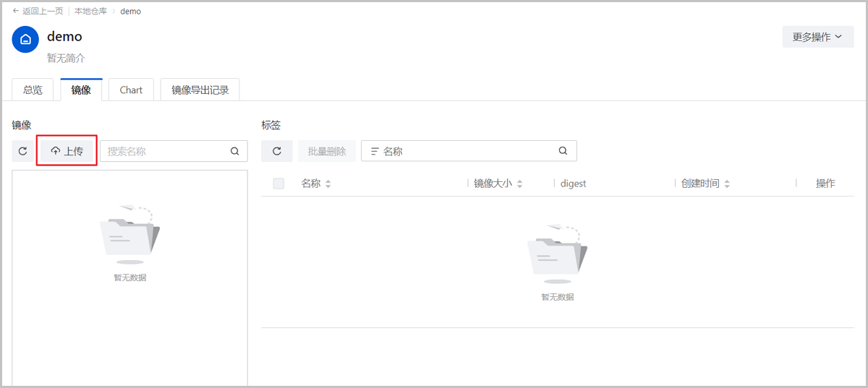This screenshot has width=868, height=388.
Task: Click the 上传 upload button
Action: click(67, 151)
